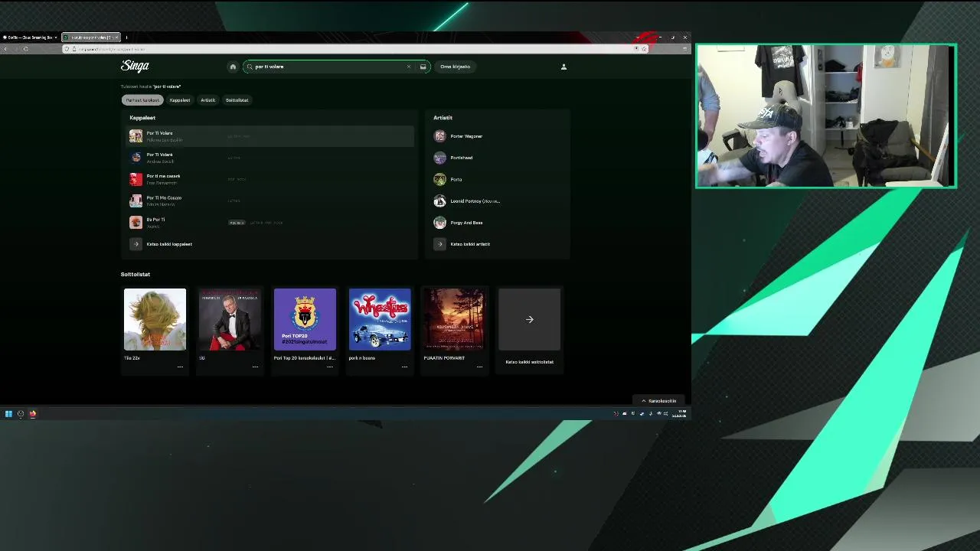This screenshot has width=980, height=551.
Task: Open Pori TOP20 playlist cover
Action: coord(305,319)
